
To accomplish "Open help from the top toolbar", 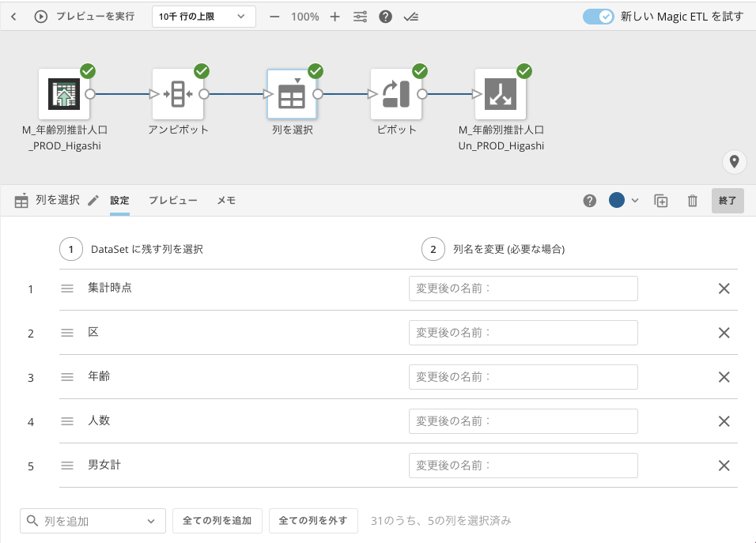I will tap(385, 17).
